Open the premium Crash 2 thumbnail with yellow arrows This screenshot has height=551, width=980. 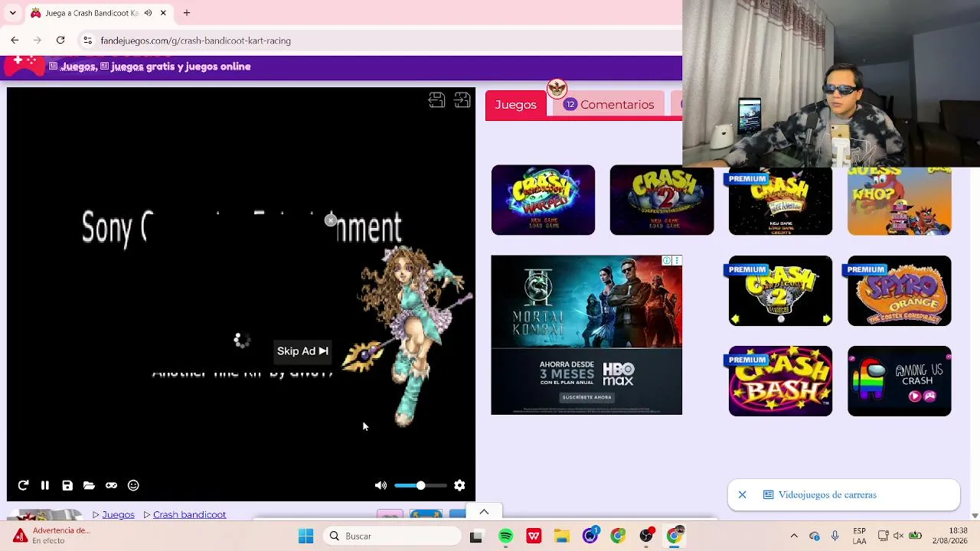(780, 291)
